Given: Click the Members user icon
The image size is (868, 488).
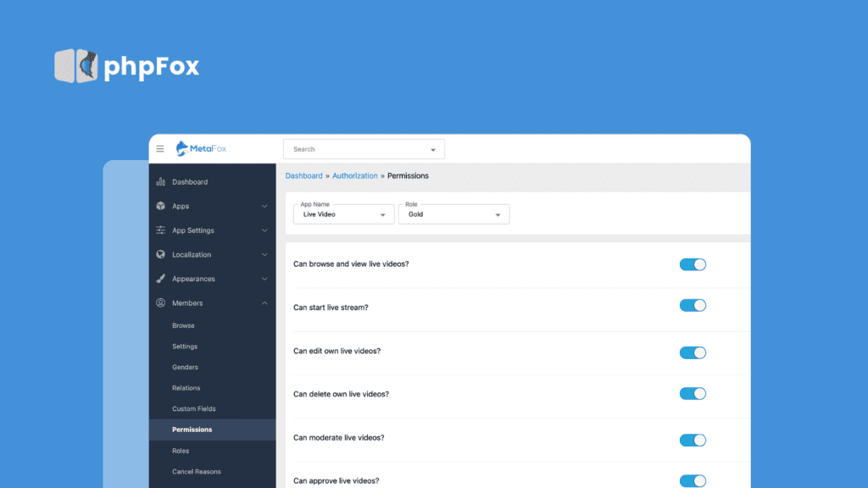Looking at the screenshot, I should point(161,302).
